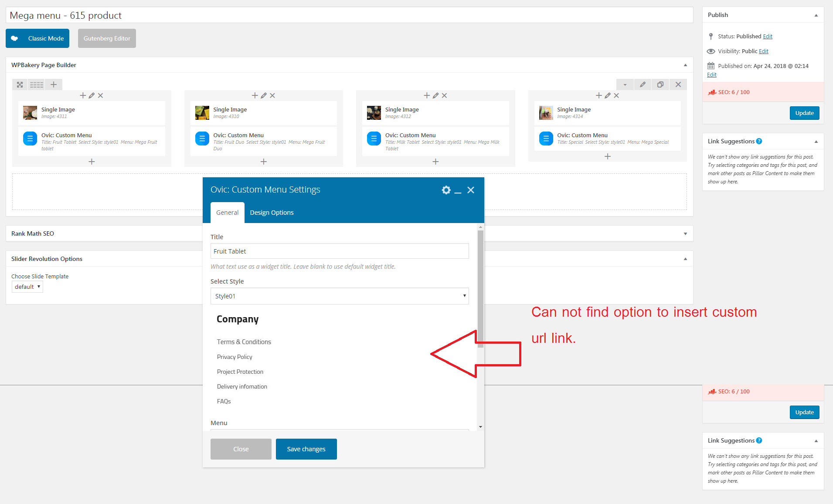The height and width of the screenshot is (504, 833).
Task: Collapse the upper Link Suggestions panel
Action: pos(816,142)
